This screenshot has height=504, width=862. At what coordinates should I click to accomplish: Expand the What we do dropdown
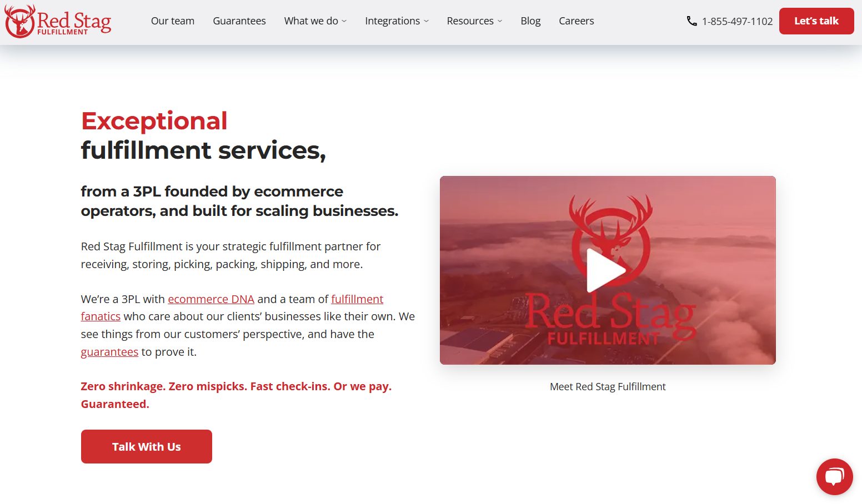[315, 21]
